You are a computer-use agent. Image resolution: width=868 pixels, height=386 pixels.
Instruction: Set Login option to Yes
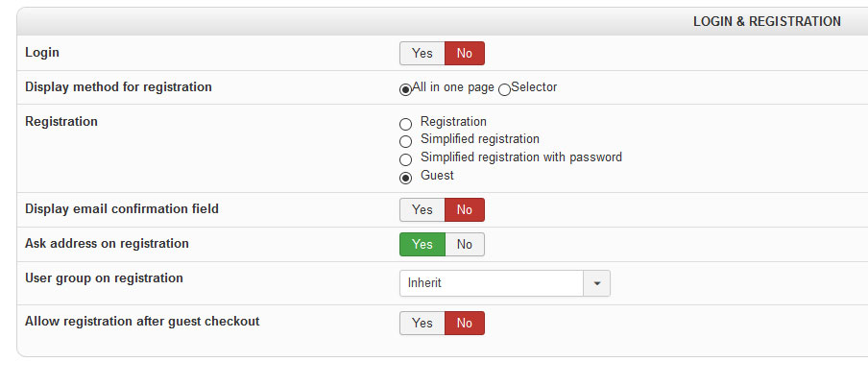tap(422, 54)
